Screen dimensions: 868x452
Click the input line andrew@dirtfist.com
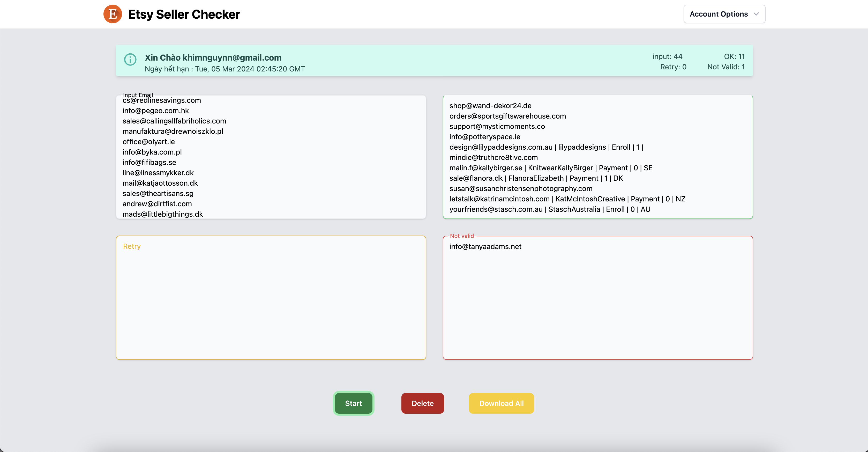[x=157, y=204]
